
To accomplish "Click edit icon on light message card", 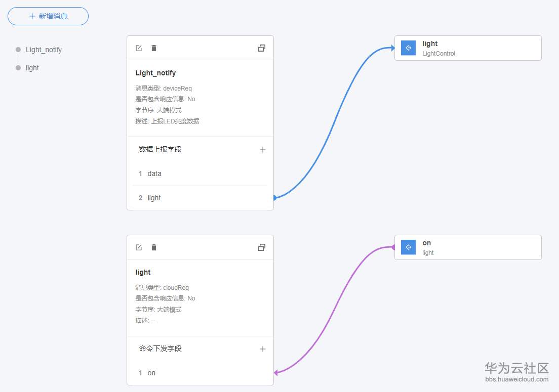I will 139,247.
